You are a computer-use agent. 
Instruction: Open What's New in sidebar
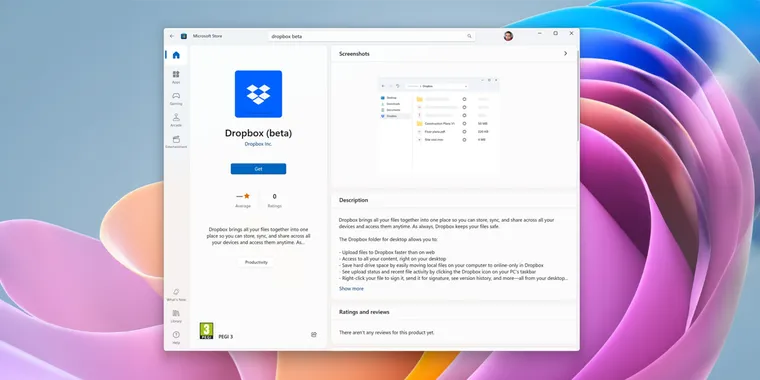[176, 294]
